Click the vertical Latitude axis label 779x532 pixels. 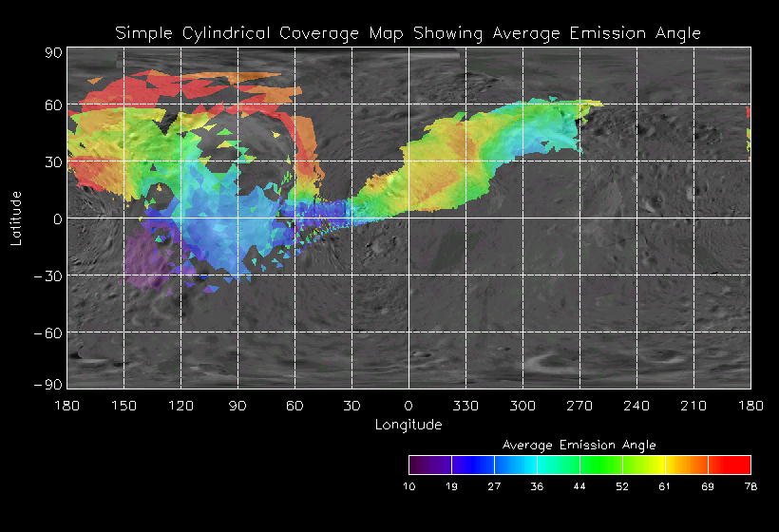click(16, 218)
